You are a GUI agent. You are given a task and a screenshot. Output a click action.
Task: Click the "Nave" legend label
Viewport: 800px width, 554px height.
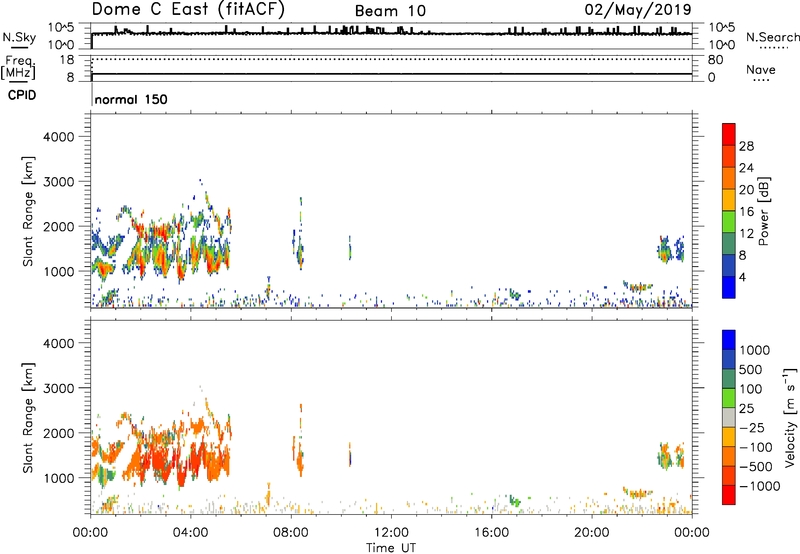[761, 70]
